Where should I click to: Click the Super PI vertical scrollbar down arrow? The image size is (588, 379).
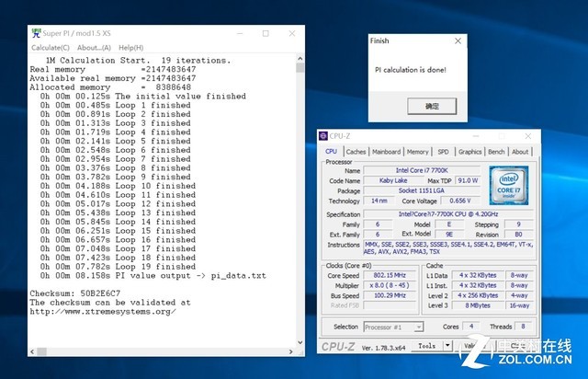300,342
